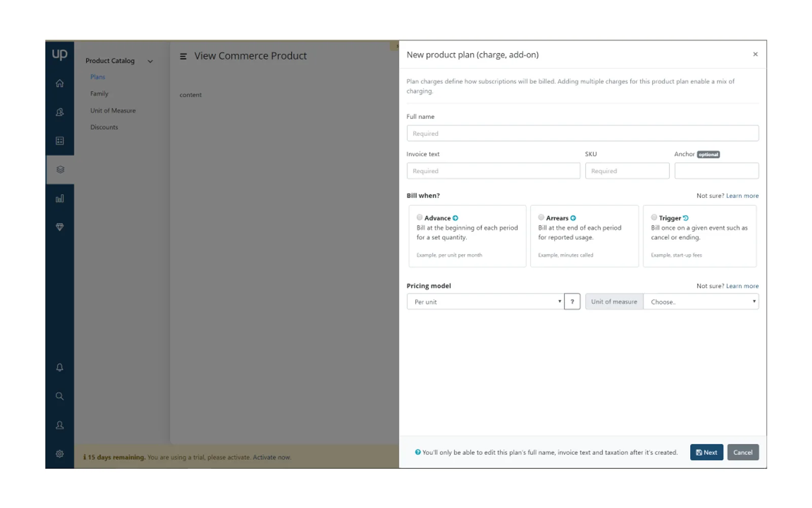This screenshot has height=508, width=812.
Task: Click the info icon next to Advance
Action: (x=455, y=218)
